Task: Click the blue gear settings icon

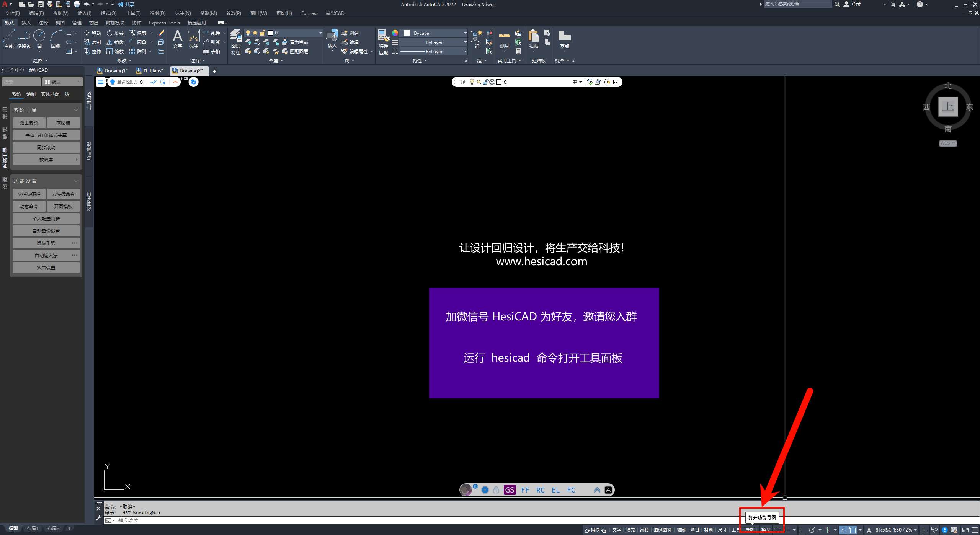Action: click(485, 490)
